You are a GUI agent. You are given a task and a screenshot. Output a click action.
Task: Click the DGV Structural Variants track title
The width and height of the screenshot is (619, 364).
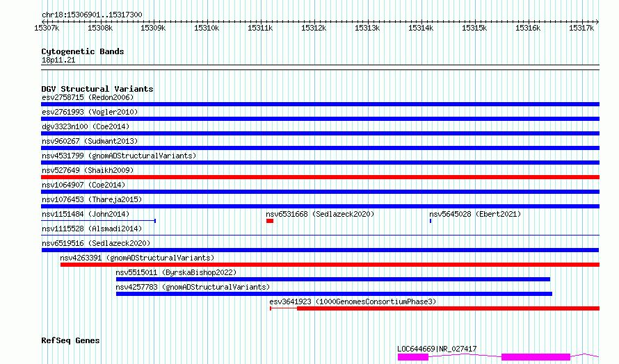pos(97,89)
